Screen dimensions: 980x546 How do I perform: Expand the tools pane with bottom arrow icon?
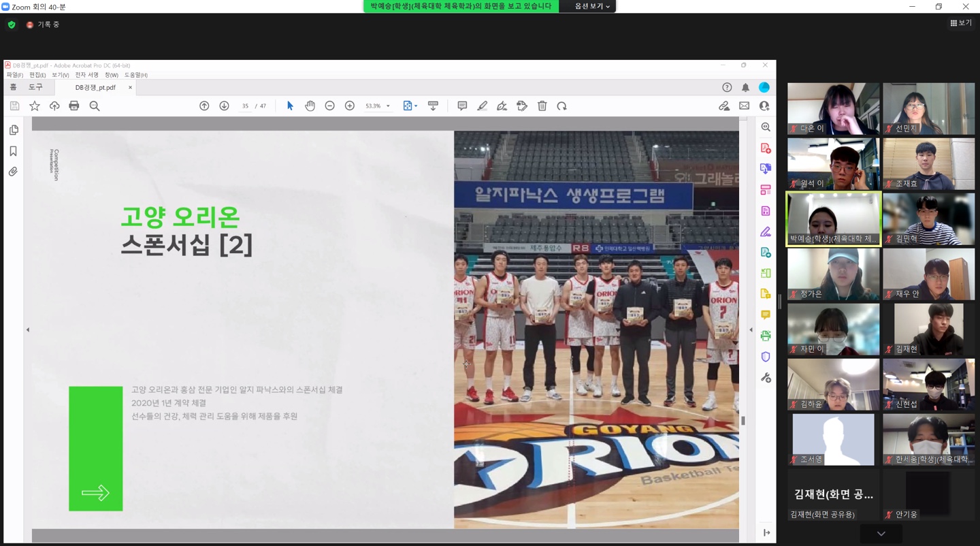pos(766,532)
